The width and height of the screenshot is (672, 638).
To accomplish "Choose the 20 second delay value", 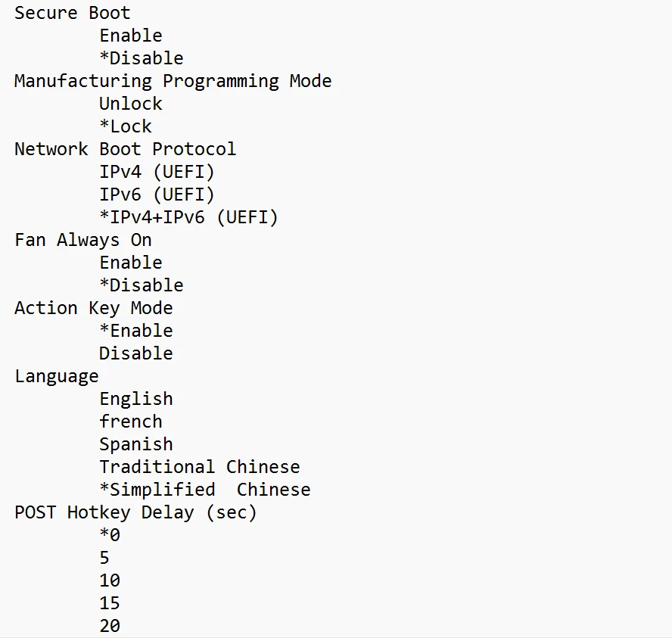I will (x=110, y=626).
